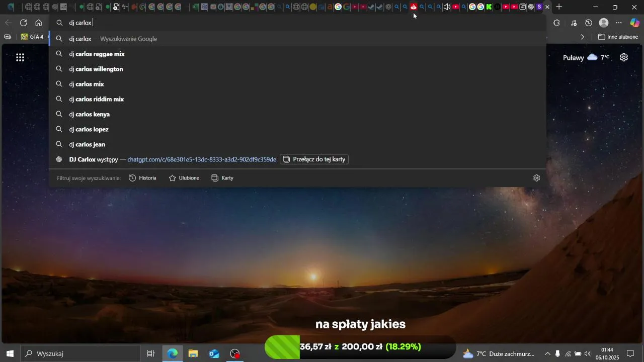This screenshot has height=362, width=644.
Task: Close the current tab with its X
Action: click(x=547, y=7)
